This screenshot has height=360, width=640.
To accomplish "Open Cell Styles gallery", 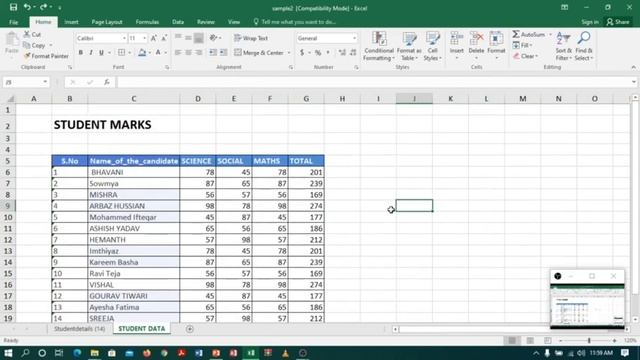I will pos(432,46).
